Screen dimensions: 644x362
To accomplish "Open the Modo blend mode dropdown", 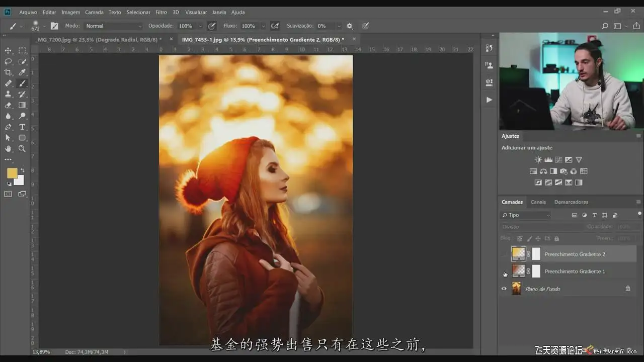I will point(114,26).
